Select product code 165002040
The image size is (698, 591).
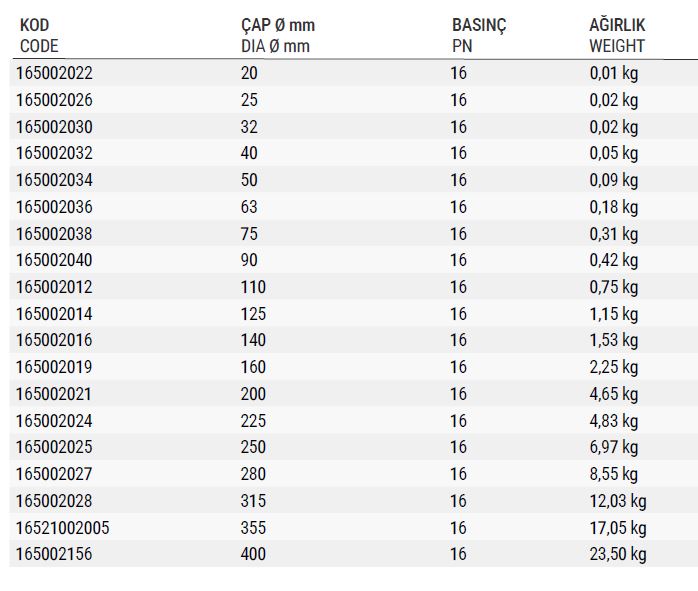[54, 260]
